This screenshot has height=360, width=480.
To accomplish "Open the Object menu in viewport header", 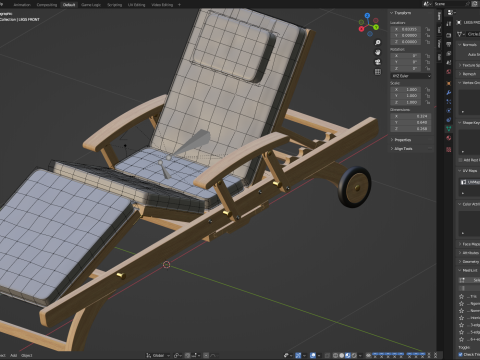I will [27, 355].
